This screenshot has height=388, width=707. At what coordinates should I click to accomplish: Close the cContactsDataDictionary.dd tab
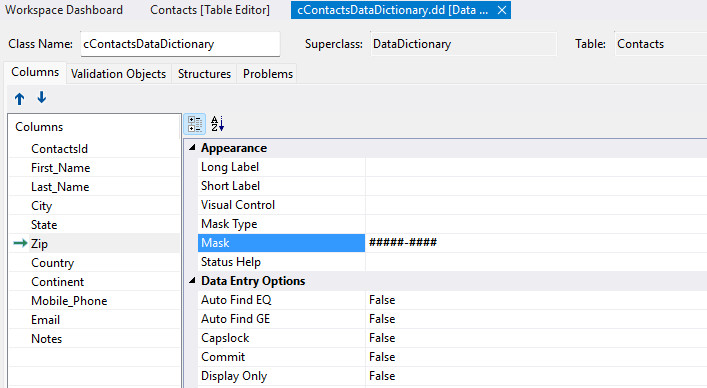click(x=501, y=10)
